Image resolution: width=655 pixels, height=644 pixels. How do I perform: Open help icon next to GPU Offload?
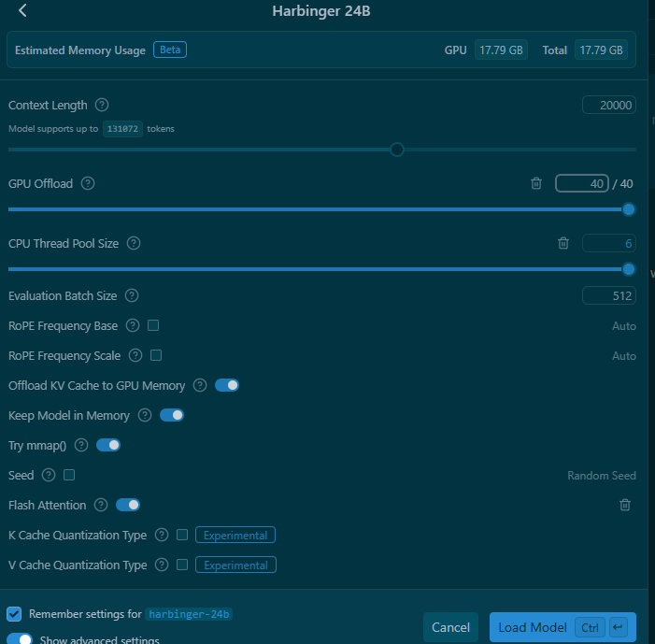[x=88, y=183]
